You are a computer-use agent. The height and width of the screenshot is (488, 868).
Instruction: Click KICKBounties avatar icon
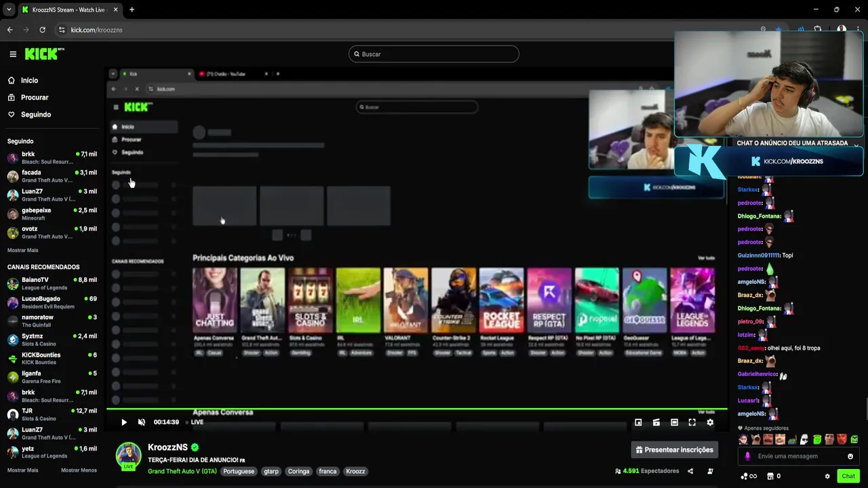(13, 359)
